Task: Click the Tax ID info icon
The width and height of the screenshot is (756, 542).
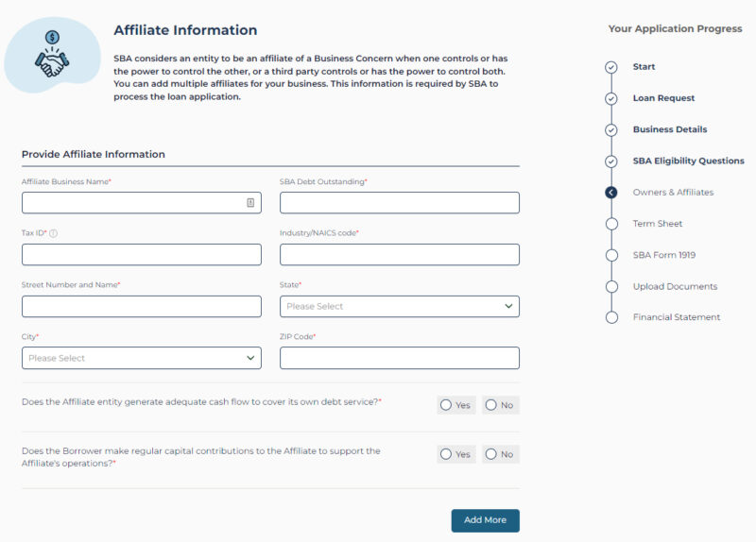Action: coord(54,233)
